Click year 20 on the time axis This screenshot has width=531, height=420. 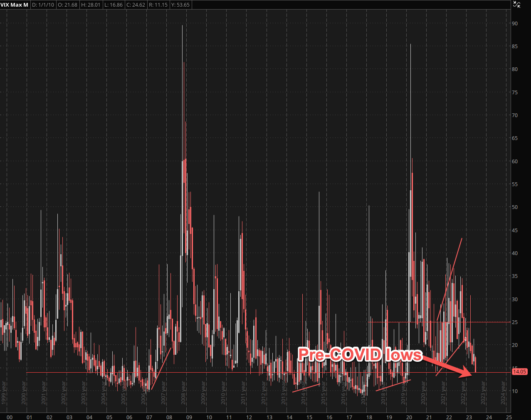[x=409, y=417]
